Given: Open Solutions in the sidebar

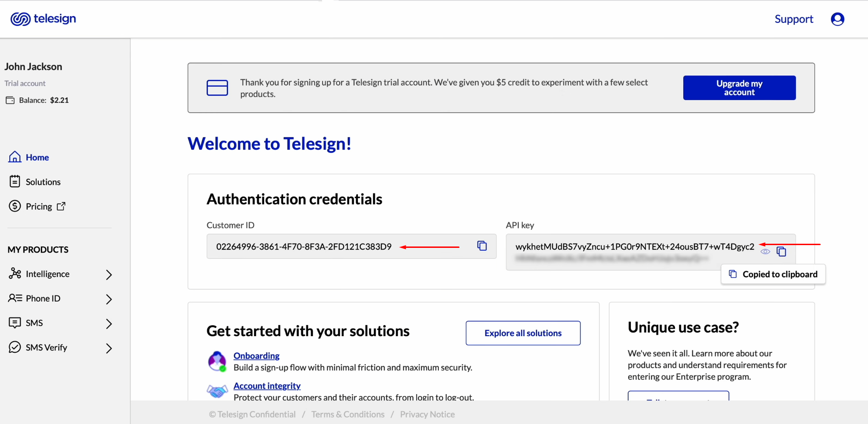Looking at the screenshot, I should (x=43, y=182).
